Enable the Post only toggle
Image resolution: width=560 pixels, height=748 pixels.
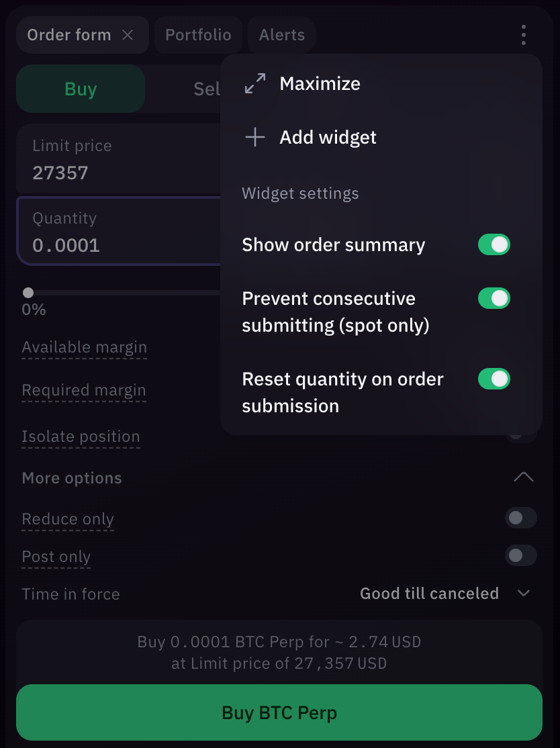tap(521, 555)
